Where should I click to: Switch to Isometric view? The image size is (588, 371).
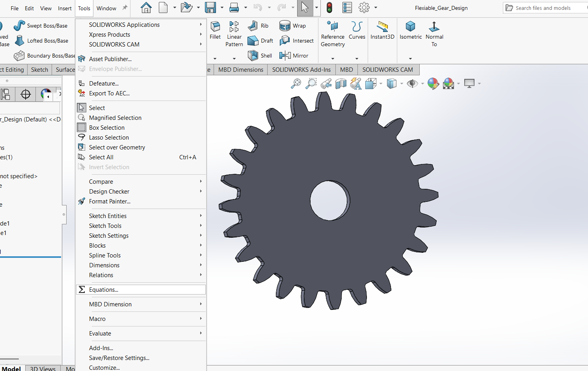411,30
